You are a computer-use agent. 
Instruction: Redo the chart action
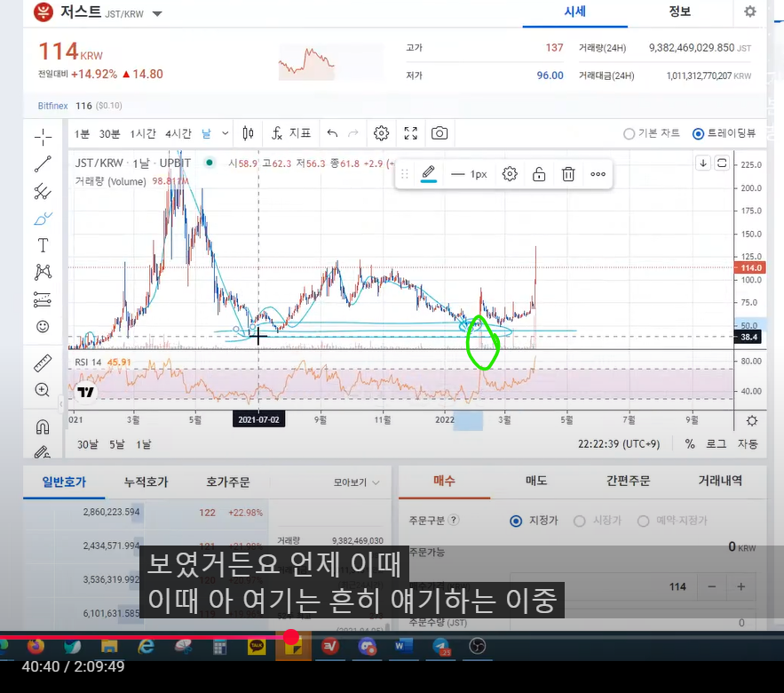pos(353,133)
